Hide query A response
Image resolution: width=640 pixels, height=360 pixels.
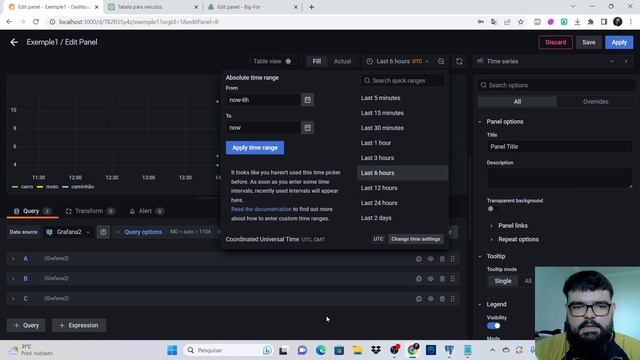point(431,259)
